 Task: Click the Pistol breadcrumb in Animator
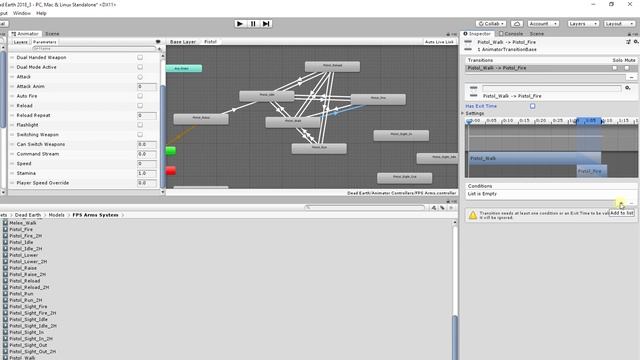(210, 42)
